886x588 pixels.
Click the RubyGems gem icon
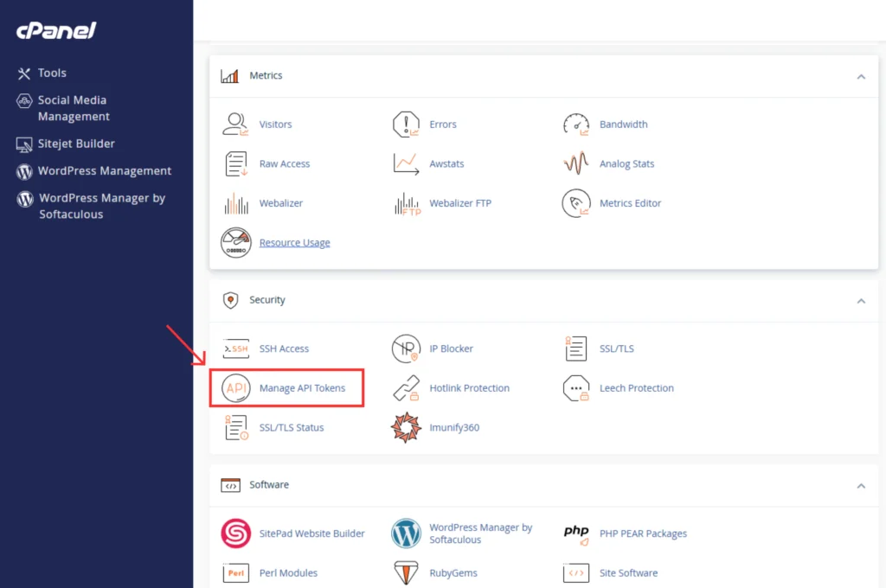406,572
